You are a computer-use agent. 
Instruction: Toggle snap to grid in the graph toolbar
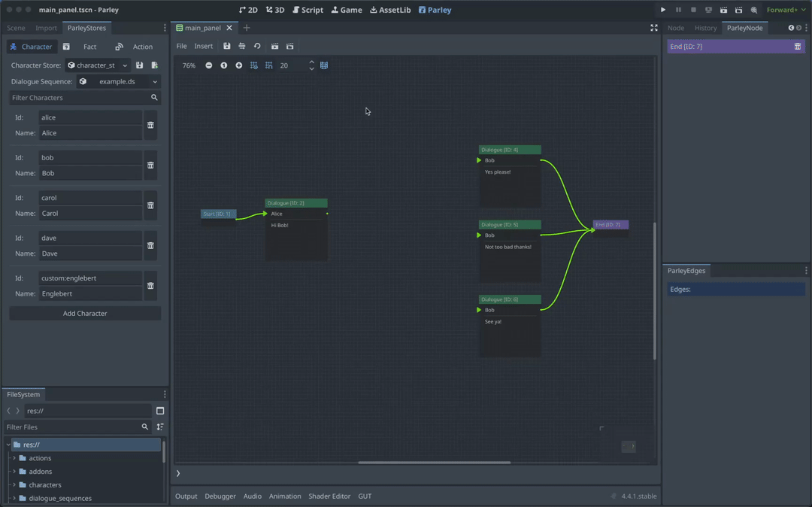click(x=254, y=65)
